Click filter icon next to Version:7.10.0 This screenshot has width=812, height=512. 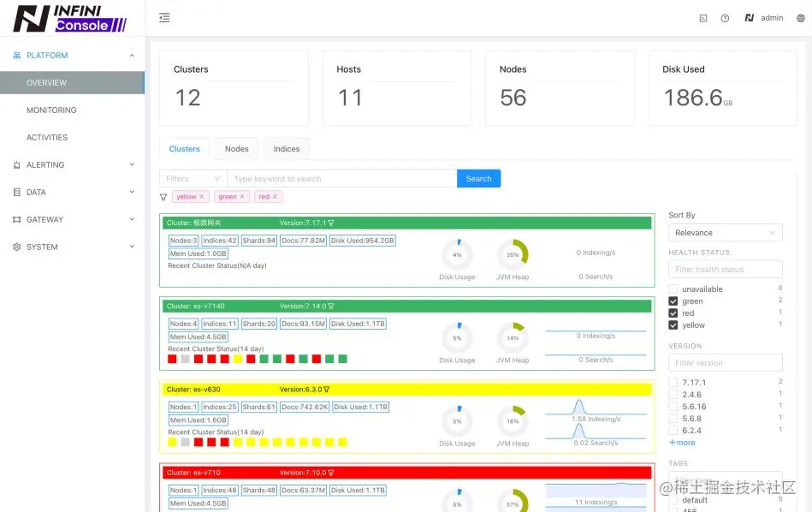click(331, 473)
